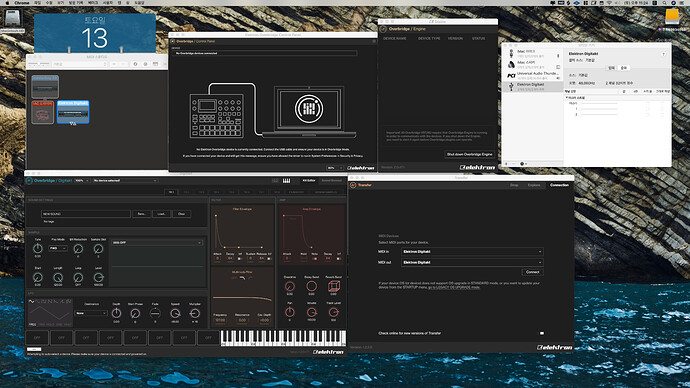Toggle filter envelope Release Inf switch
690x388 pixels.
[x=269, y=259]
